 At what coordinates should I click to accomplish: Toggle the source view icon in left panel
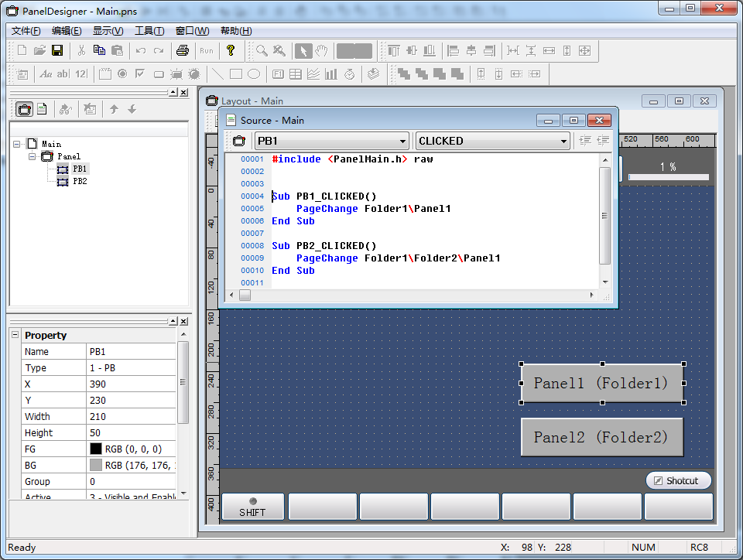tap(42, 109)
